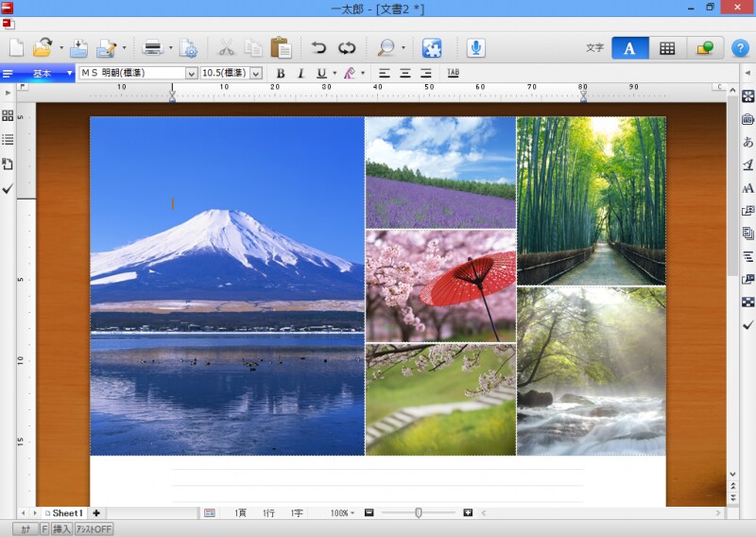Viewport: 756px width, 537px height.
Task: Open the dropdown arrow beside Save As
Action: coord(125,48)
